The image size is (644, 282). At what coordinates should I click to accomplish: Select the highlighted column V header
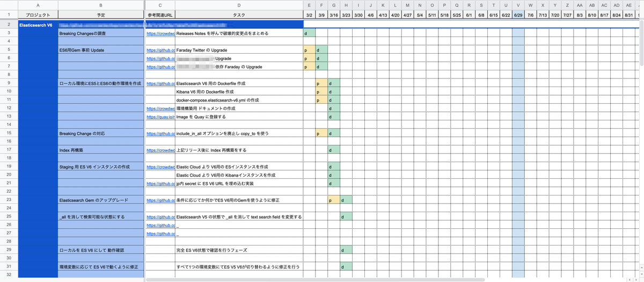click(x=518, y=5)
